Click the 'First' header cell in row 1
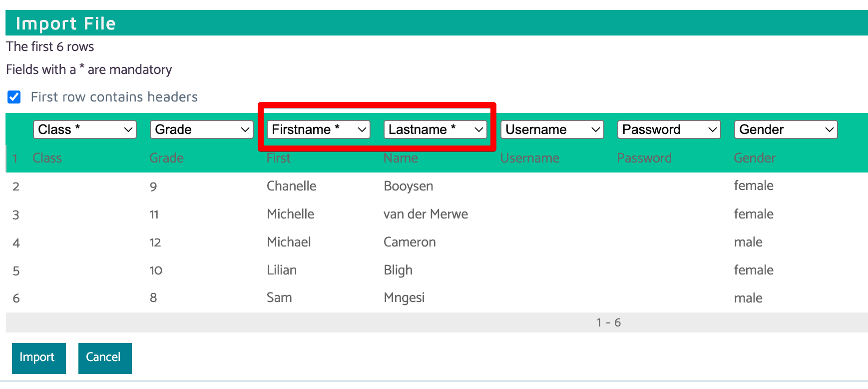 [x=278, y=158]
